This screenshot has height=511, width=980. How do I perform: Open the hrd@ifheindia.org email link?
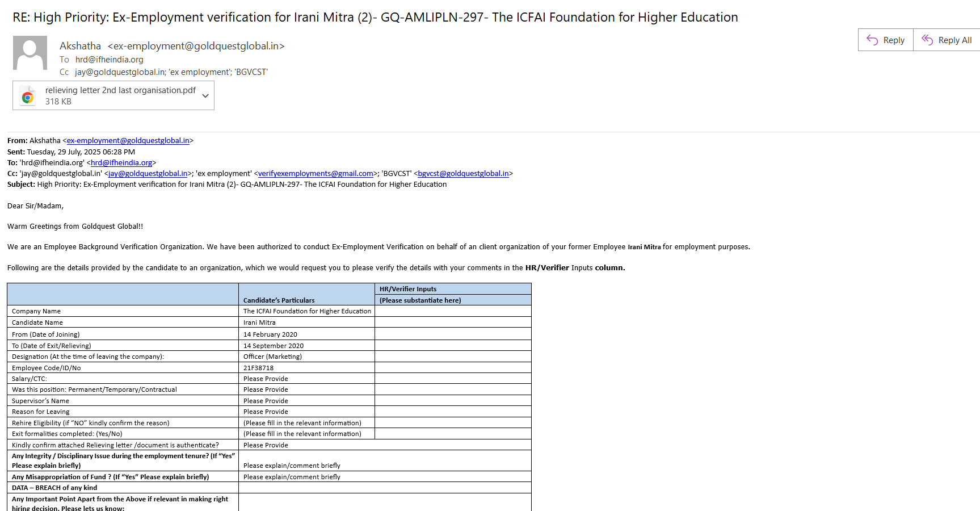(121, 163)
